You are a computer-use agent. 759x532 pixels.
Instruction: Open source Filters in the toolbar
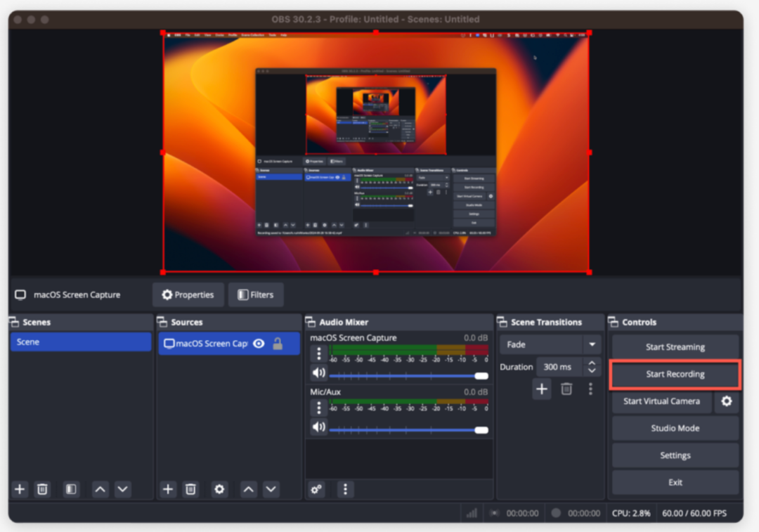pos(256,294)
